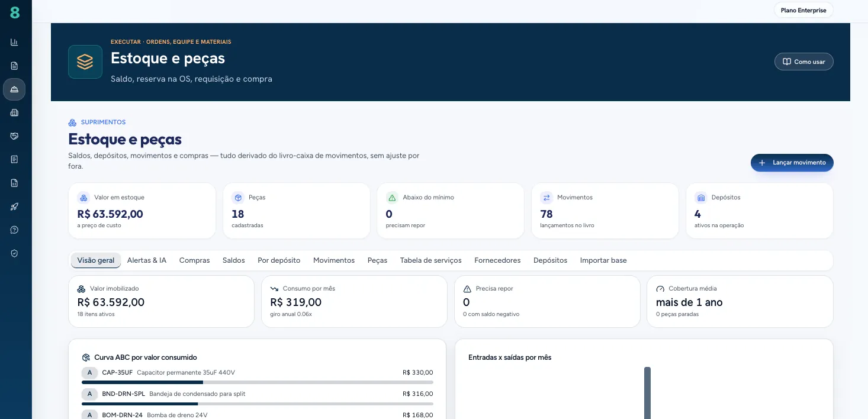Click the BND-DRN-SPL part code

(124, 394)
